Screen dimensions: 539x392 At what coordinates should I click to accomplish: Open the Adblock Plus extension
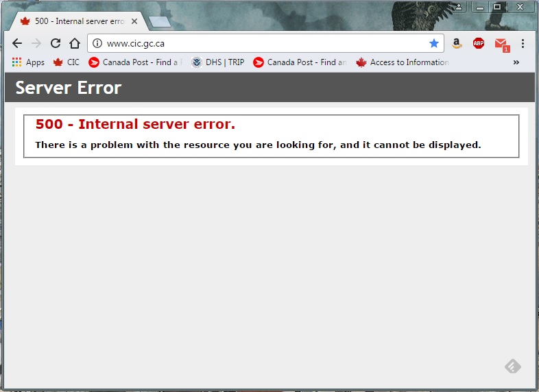point(478,43)
